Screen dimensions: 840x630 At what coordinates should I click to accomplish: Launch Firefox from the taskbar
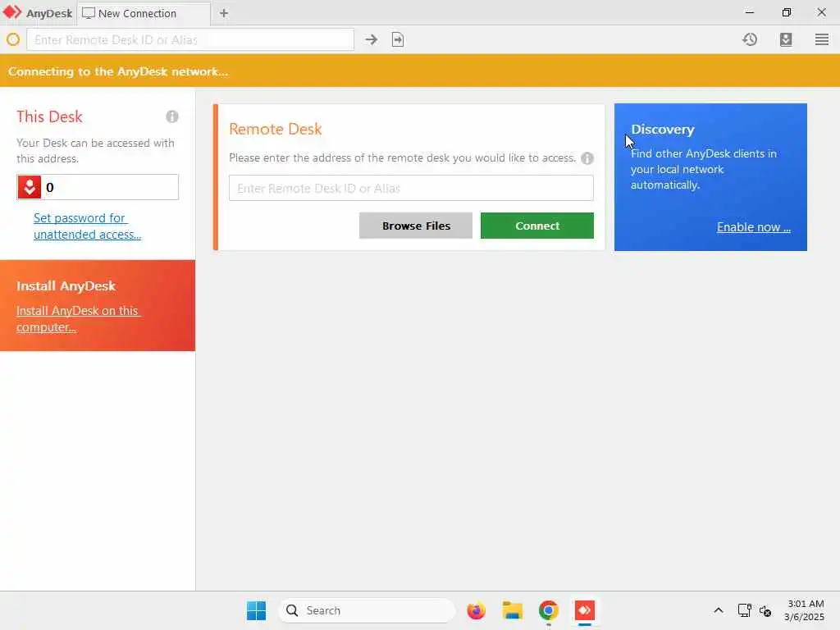click(476, 610)
